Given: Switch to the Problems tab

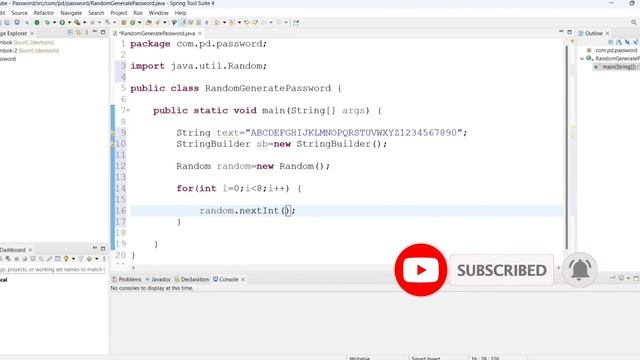Looking at the screenshot, I should pyautogui.click(x=127, y=280).
